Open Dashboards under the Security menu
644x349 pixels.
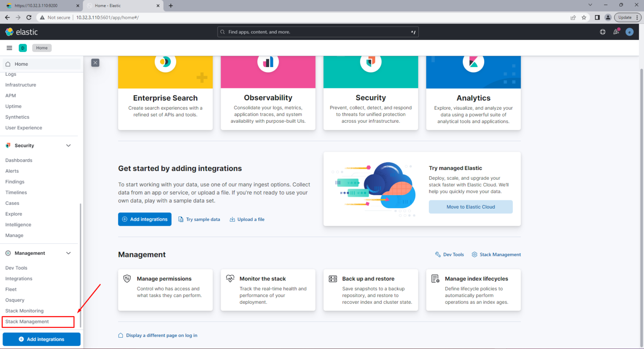(x=18, y=160)
